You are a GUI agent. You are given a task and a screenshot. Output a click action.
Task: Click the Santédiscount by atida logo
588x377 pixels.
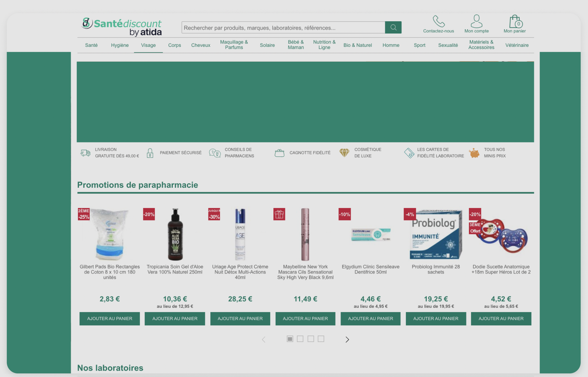[x=122, y=27]
